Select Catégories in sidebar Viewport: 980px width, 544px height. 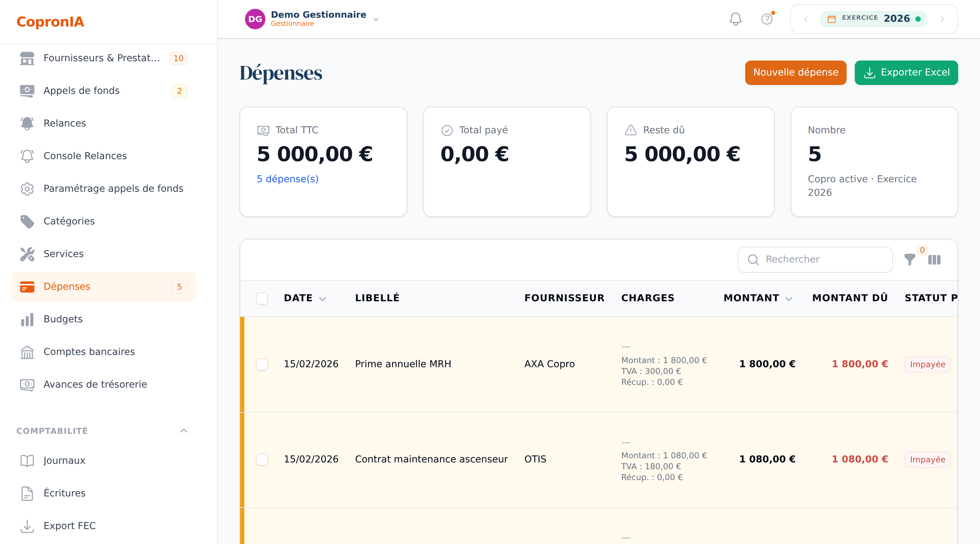pyautogui.click(x=103, y=221)
